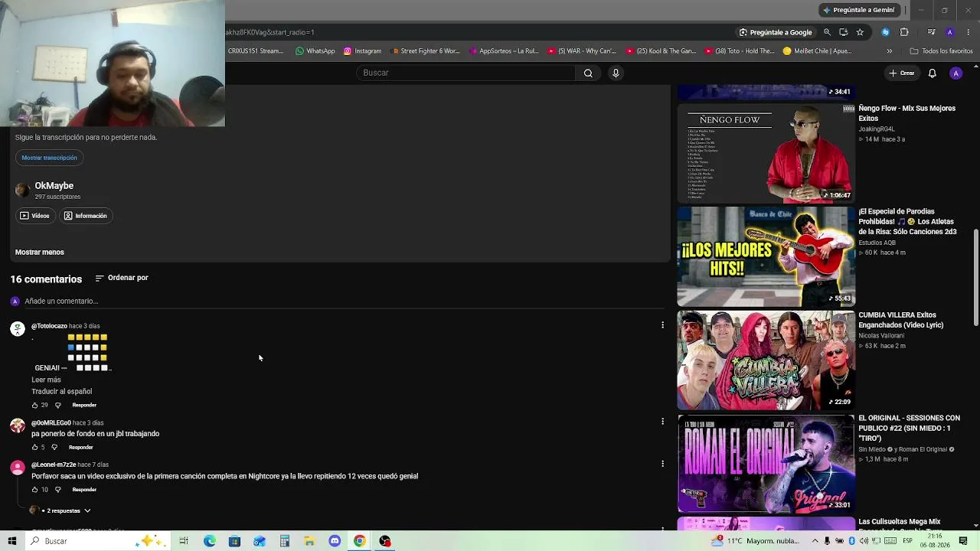The width and height of the screenshot is (980, 551).
Task: Open Task View on the taskbar
Action: (x=184, y=541)
